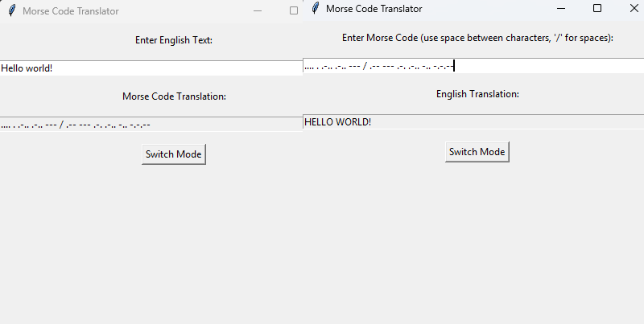The width and height of the screenshot is (644, 324).
Task: Minimize the right Morse Code Translator window
Action: [x=561, y=9]
